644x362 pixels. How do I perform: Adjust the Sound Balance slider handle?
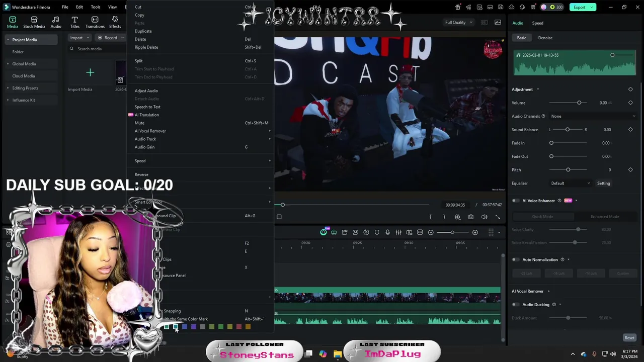[568, 130]
